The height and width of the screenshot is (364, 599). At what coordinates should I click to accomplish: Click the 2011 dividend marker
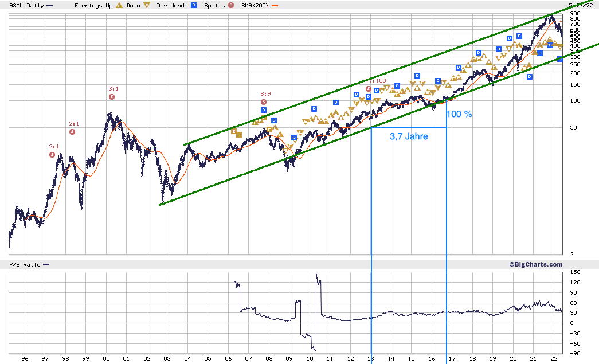(x=336, y=103)
